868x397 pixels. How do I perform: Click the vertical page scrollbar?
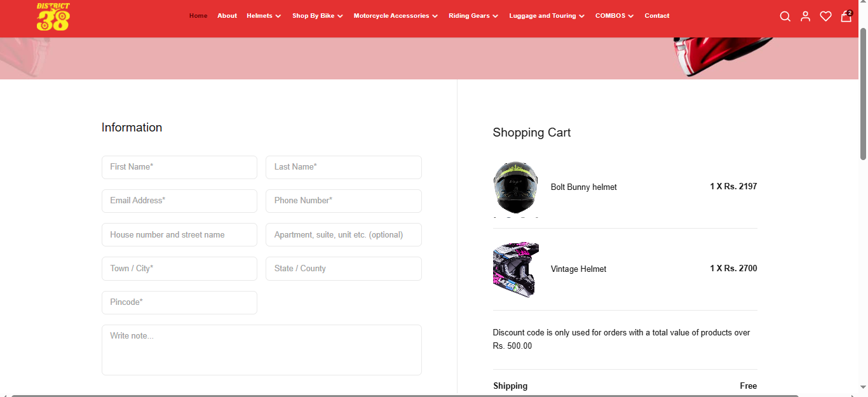(863, 95)
